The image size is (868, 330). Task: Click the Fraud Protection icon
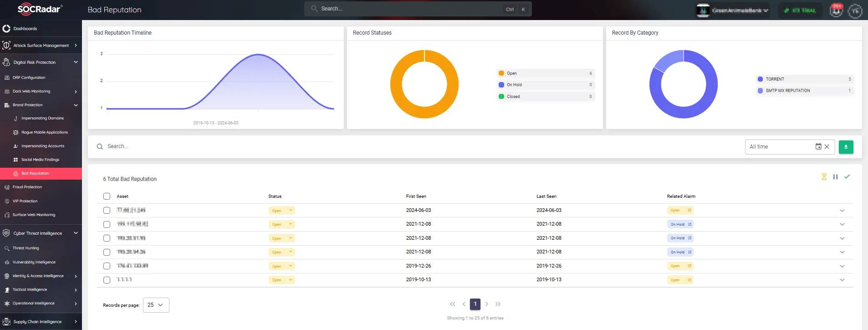pyautogui.click(x=7, y=187)
